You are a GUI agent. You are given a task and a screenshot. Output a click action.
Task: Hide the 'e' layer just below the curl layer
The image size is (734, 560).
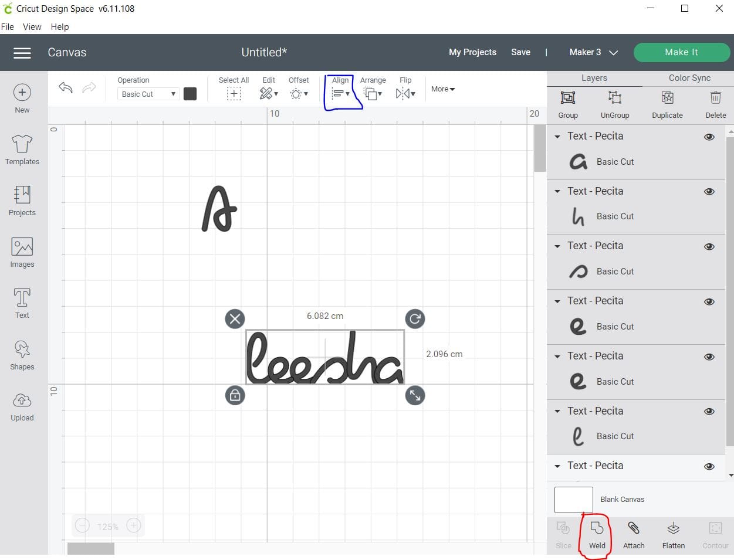tap(709, 302)
